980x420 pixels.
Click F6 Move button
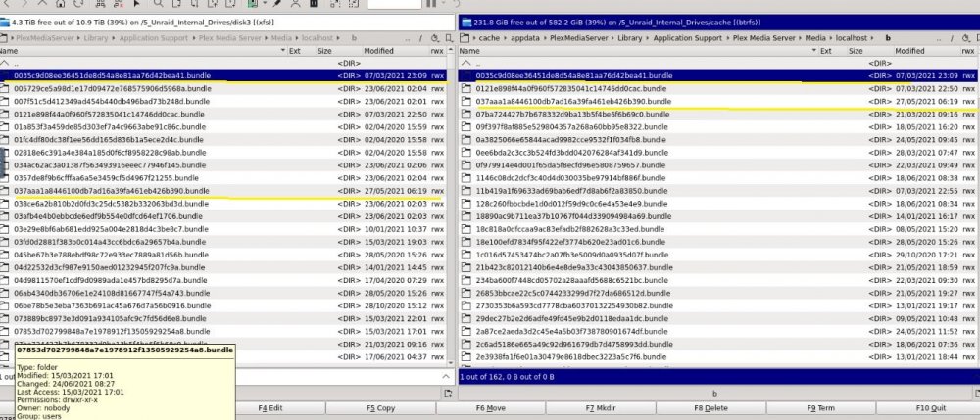[491, 408]
